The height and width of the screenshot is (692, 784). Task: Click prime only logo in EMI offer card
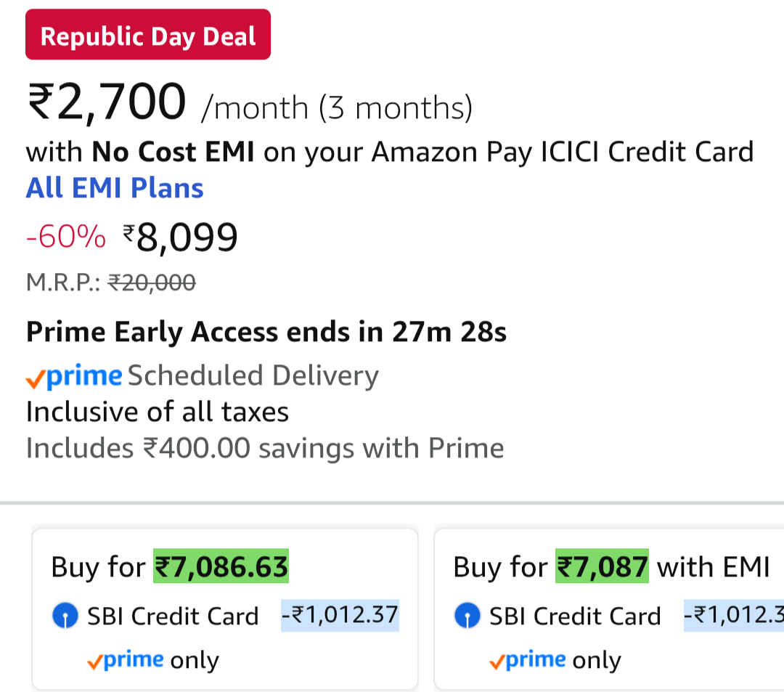click(527, 660)
